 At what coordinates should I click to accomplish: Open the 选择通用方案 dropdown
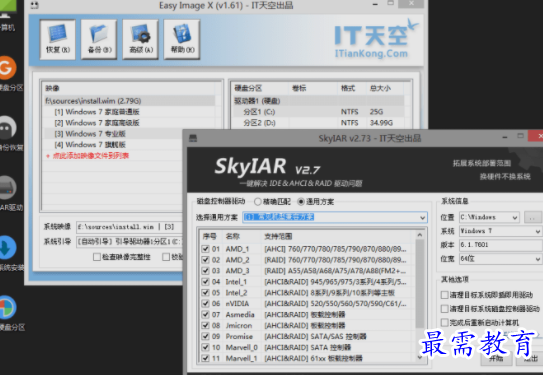[335, 217]
